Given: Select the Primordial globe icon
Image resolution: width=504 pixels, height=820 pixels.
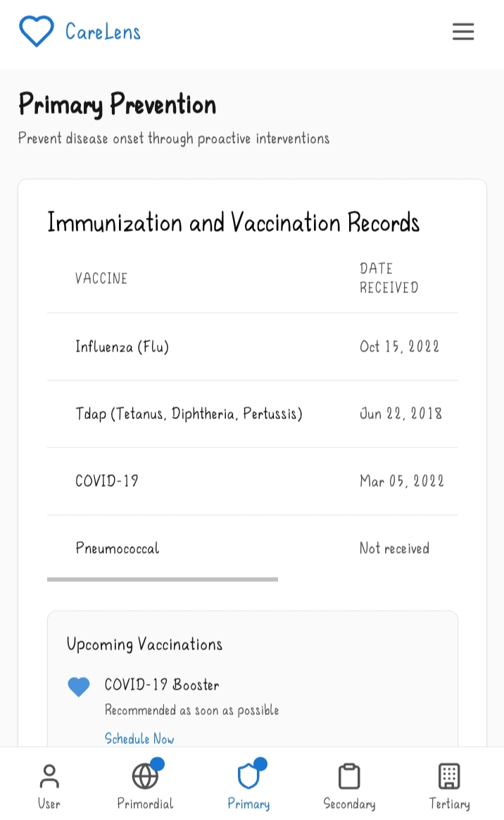Looking at the screenshot, I should [x=145, y=776].
